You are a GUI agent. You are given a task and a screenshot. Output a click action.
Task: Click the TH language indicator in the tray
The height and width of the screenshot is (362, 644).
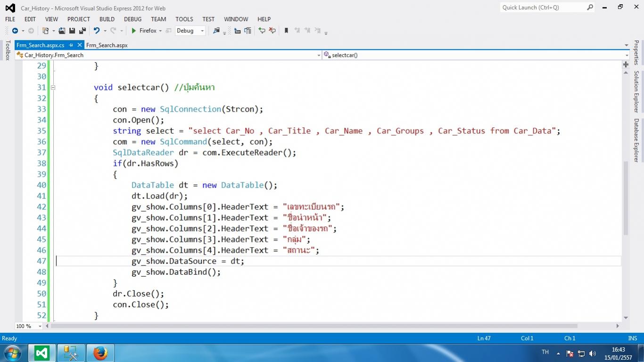[x=545, y=352]
